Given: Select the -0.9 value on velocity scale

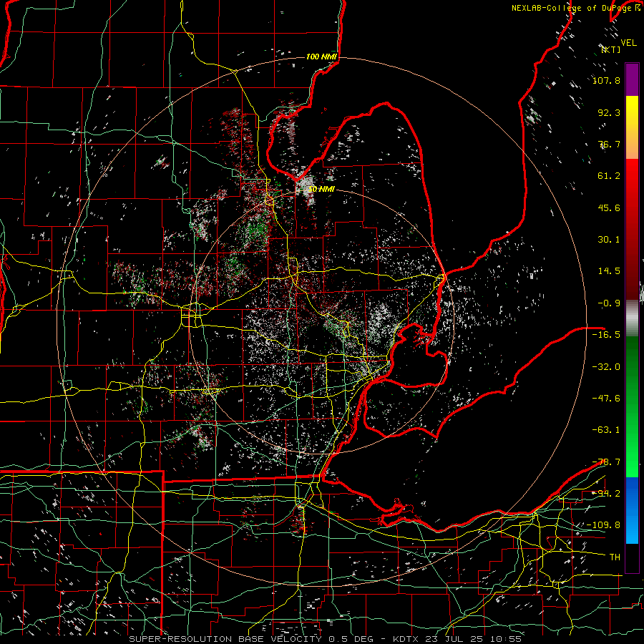Looking at the screenshot, I should coord(609,303).
